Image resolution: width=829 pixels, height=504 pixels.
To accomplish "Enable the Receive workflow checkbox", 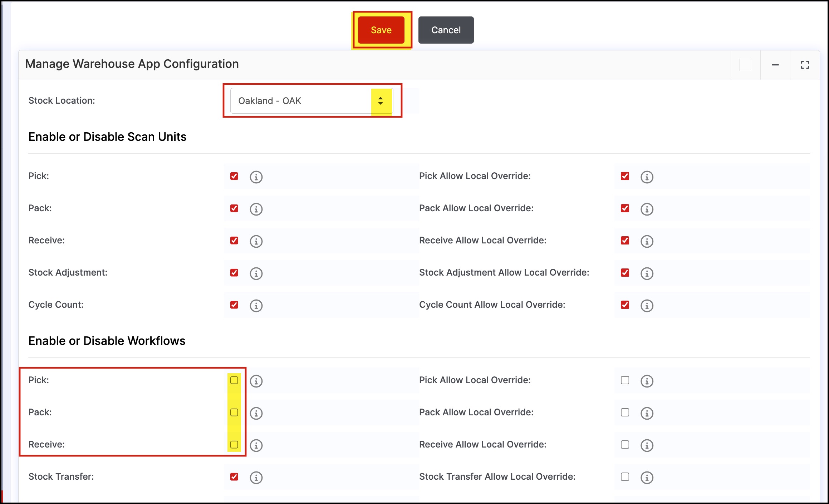I will (x=234, y=445).
